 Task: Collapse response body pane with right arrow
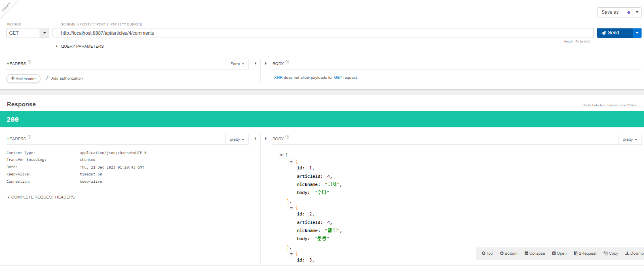point(266,139)
